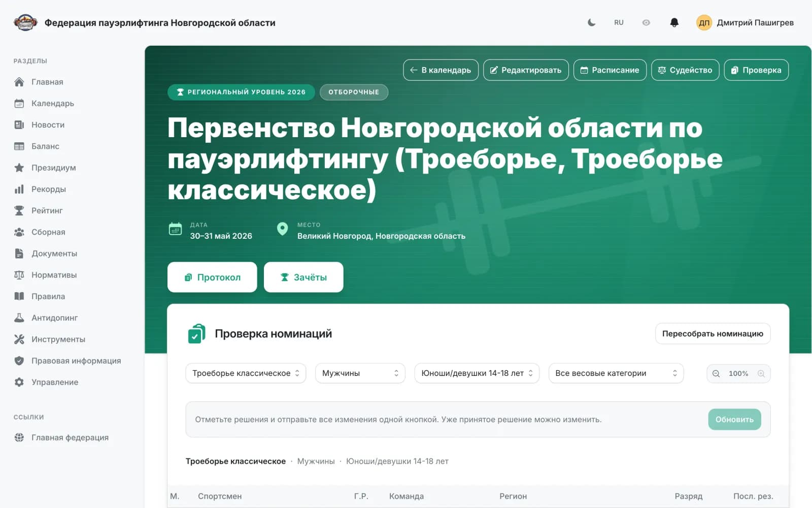Viewport: 812px width, 508px height.
Task: Click Великий Новгород, Новгородская область text
Action: point(381,236)
